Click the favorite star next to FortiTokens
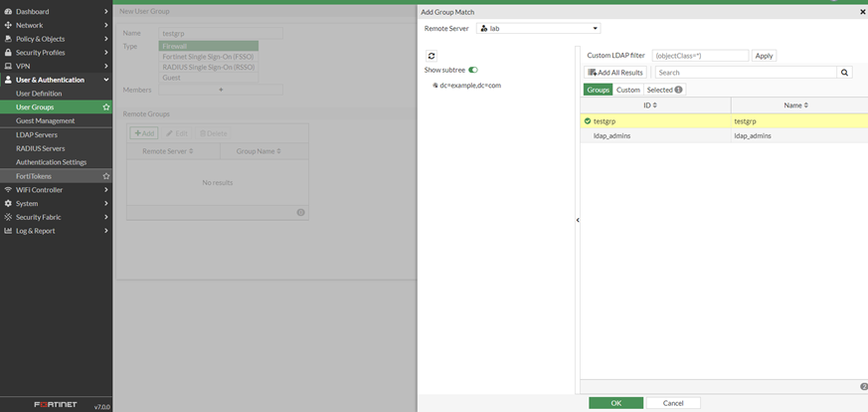The height and width of the screenshot is (412, 868). coord(106,176)
